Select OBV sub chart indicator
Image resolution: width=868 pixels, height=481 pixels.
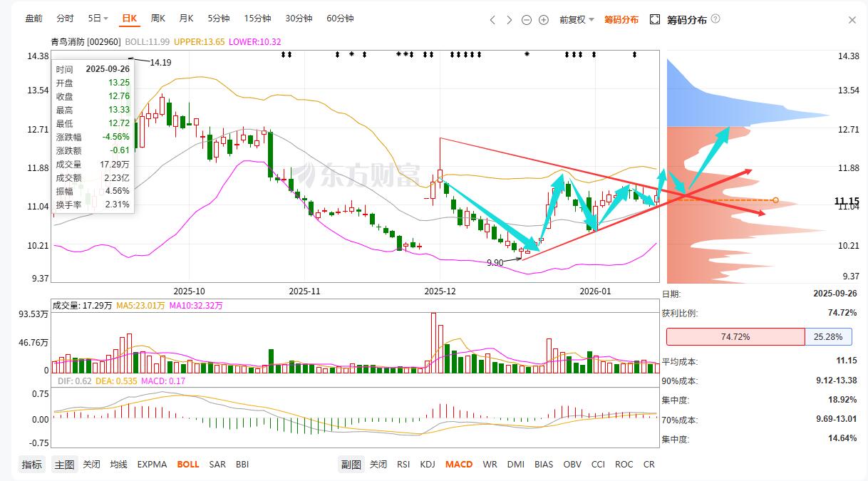click(x=572, y=465)
